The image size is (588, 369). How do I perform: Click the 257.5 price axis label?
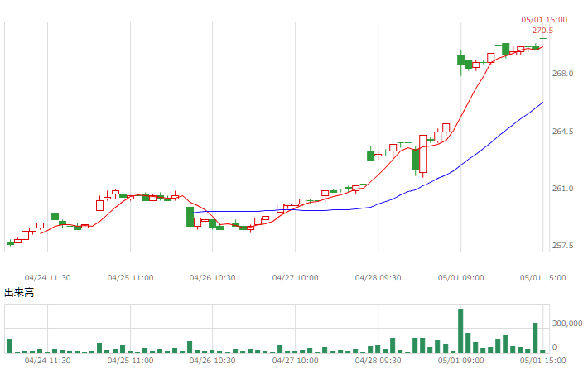click(562, 246)
